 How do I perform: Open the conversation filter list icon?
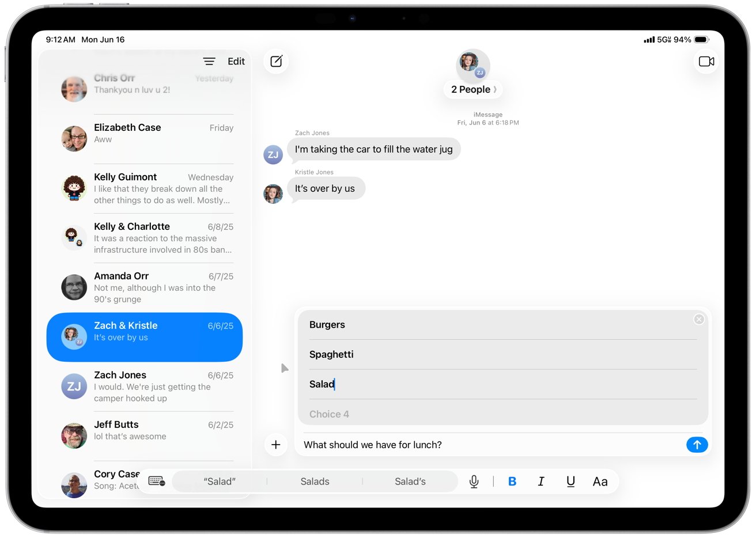point(209,62)
